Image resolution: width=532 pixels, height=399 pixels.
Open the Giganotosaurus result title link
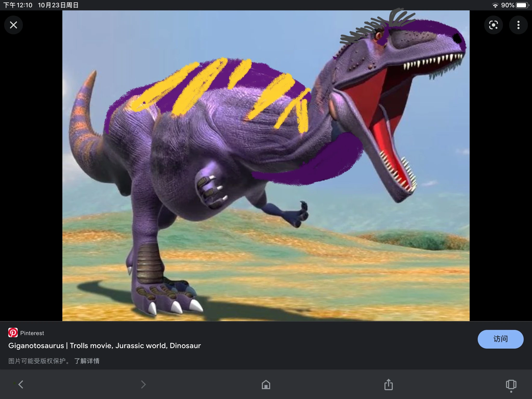[104, 346]
